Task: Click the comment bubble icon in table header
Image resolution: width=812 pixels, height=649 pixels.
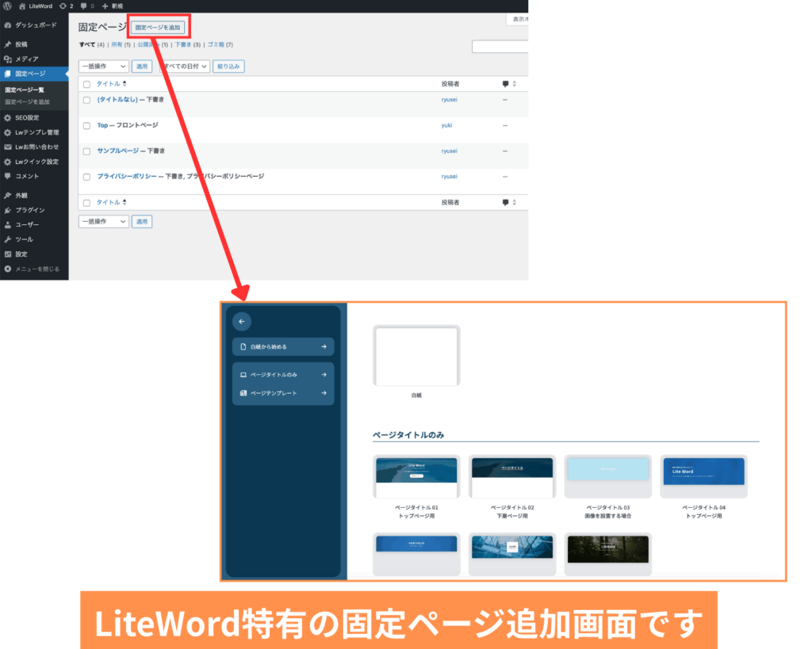Action: pyautogui.click(x=505, y=84)
